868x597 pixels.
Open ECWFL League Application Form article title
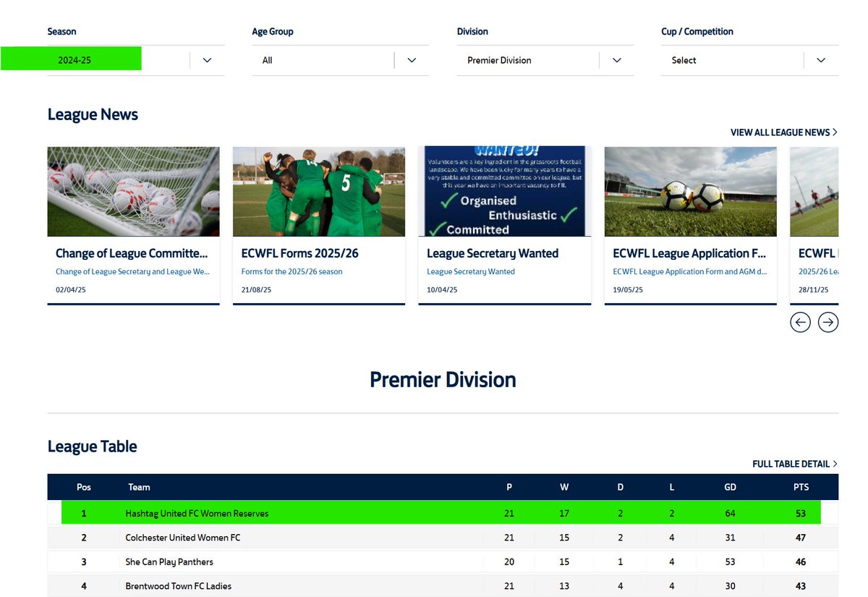click(x=689, y=253)
